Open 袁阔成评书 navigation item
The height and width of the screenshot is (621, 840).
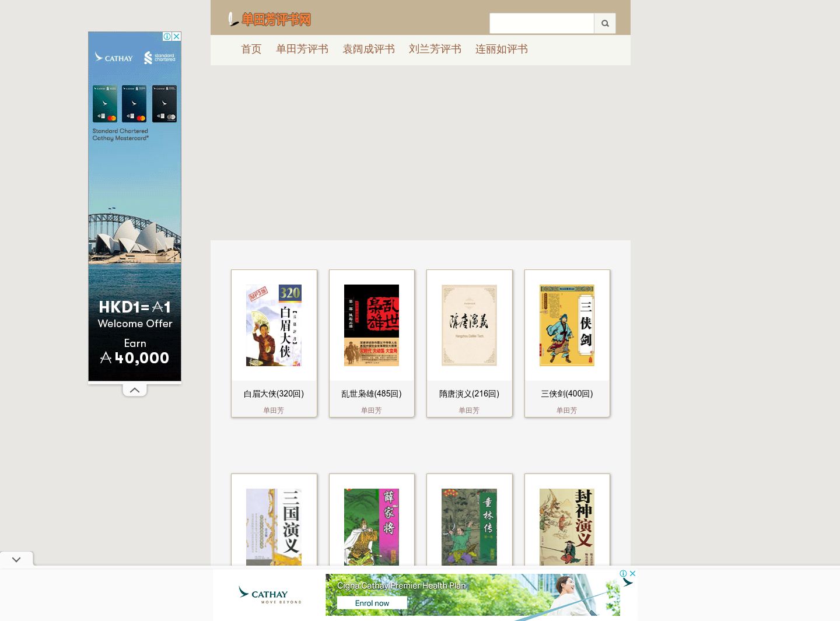coord(369,49)
